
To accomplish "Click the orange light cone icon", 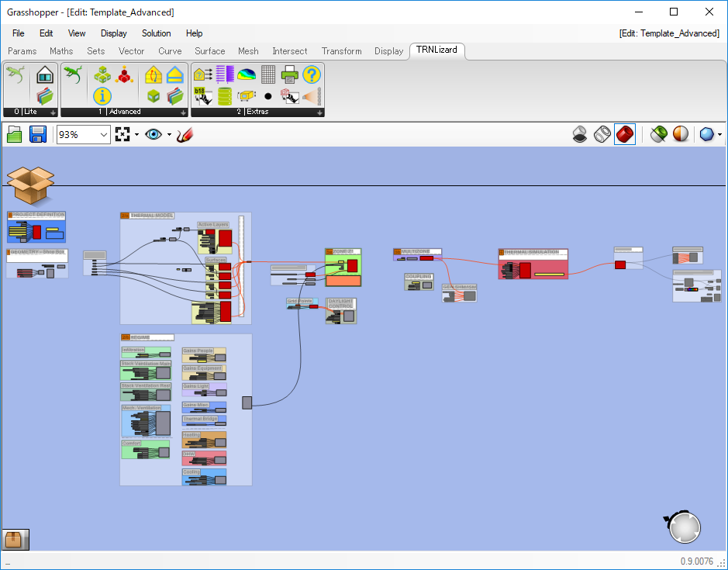I will 312,95.
